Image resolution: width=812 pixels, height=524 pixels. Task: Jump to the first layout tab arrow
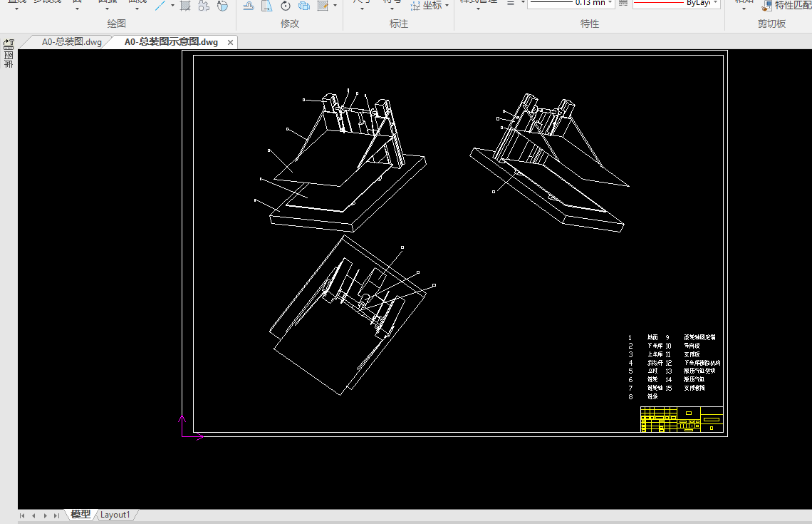(x=23, y=515)
